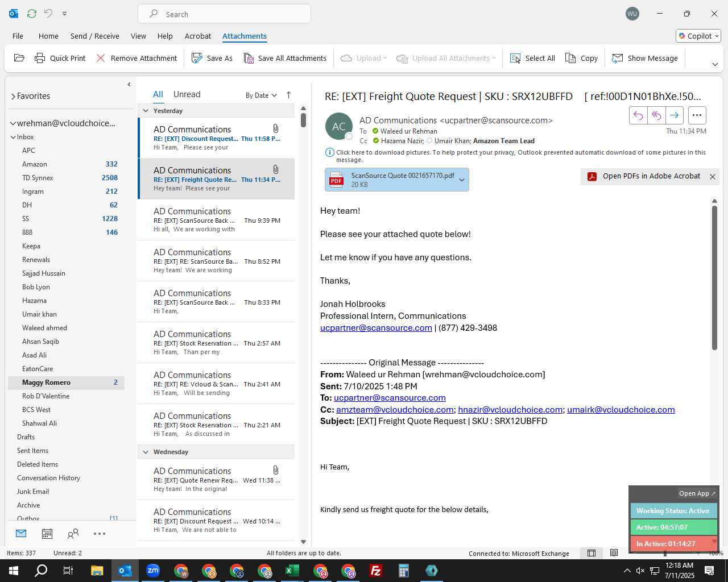Collapse the wrehman@vcloudchoice account tree
Viewport: 728px width, 582px height.
(x=13, y=123)
